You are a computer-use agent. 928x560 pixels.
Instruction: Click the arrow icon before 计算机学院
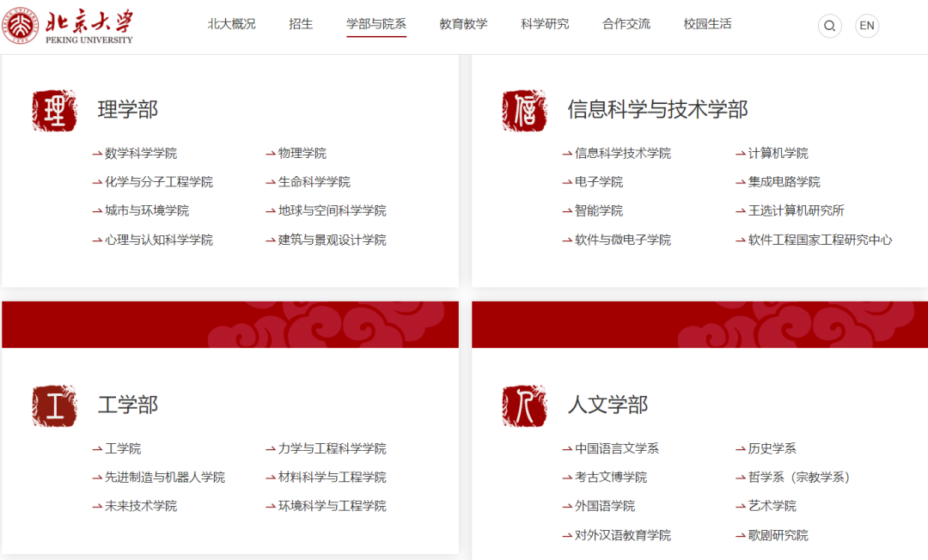click(741, 152)
